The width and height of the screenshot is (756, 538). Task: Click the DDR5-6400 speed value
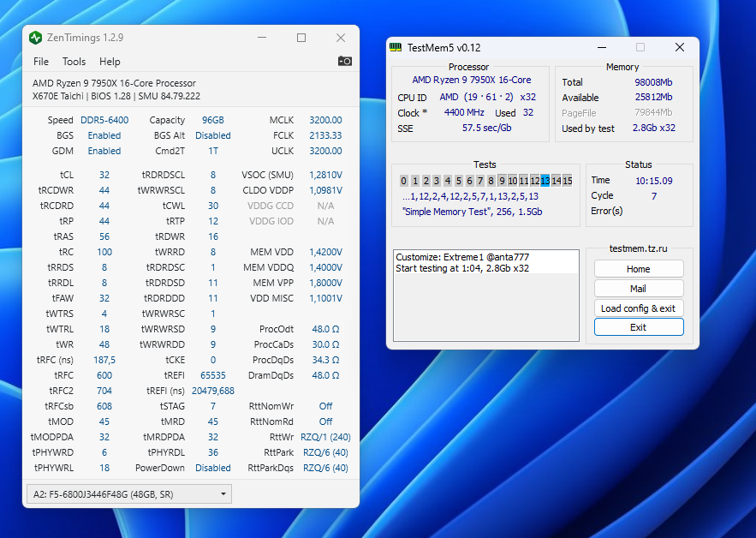[x=104, y=120]
